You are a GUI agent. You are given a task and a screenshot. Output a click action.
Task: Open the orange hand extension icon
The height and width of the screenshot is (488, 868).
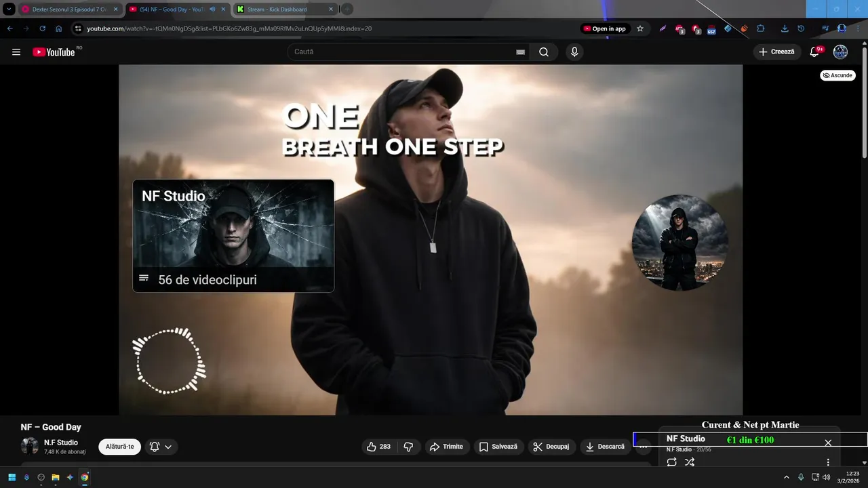click(x=744, y=28)
